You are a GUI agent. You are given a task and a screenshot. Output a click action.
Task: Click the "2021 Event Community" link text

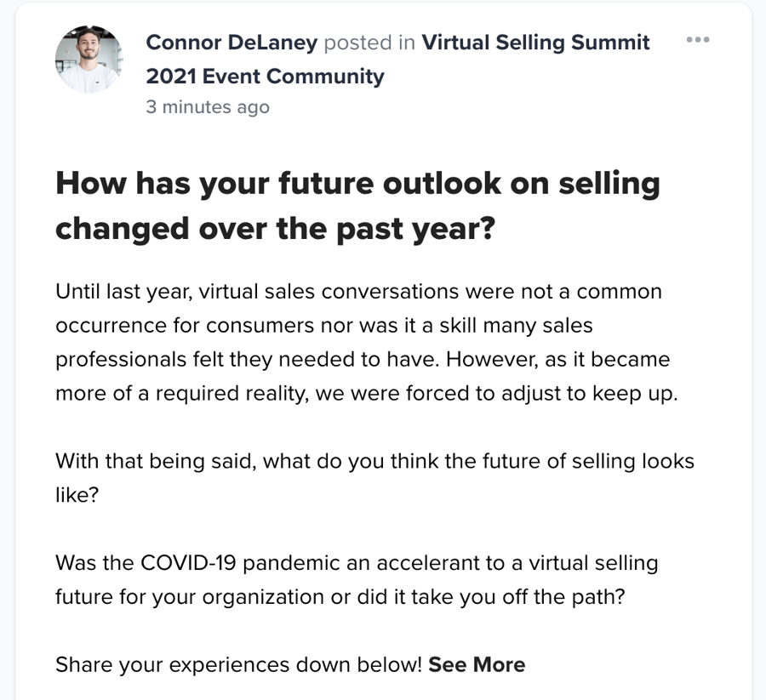coord(265,77)
